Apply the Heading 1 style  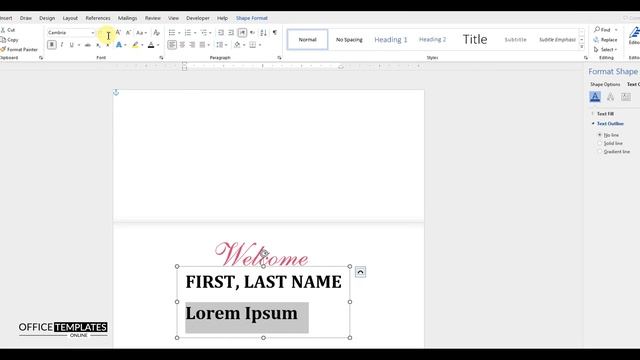point(391,40)
